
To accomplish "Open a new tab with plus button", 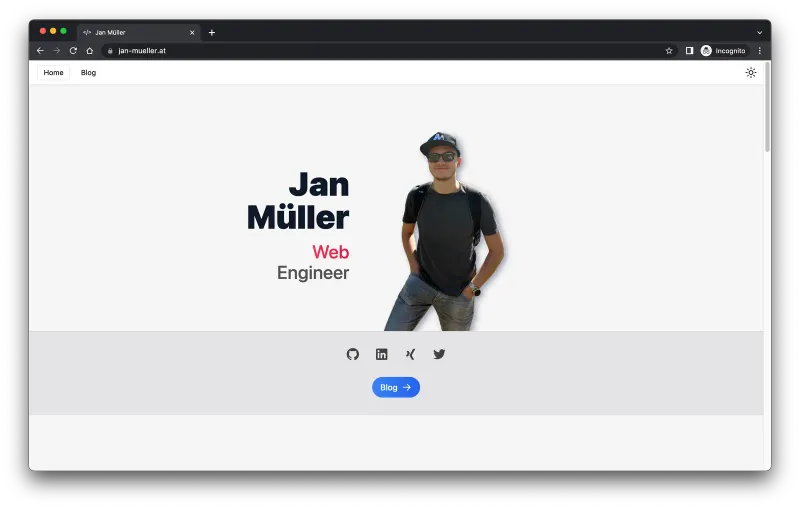I will 211,32.
